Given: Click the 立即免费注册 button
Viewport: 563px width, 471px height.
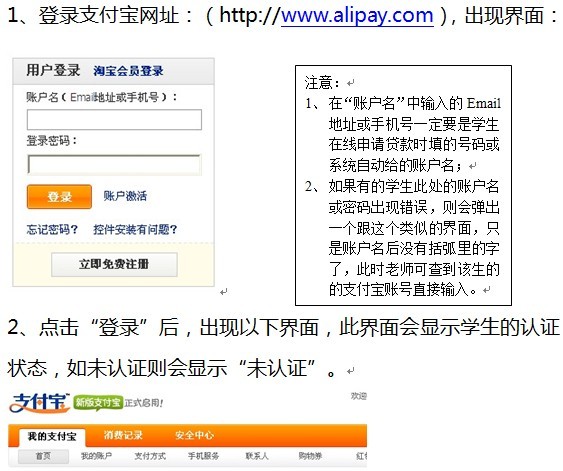Looking at the screenshot, I should coord(114,265).
